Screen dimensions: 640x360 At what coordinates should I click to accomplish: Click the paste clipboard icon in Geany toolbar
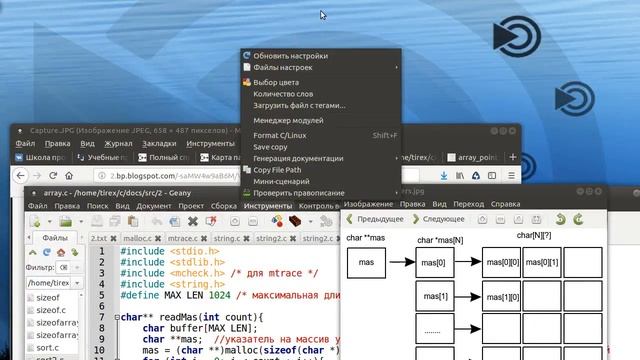click(133, 221)
